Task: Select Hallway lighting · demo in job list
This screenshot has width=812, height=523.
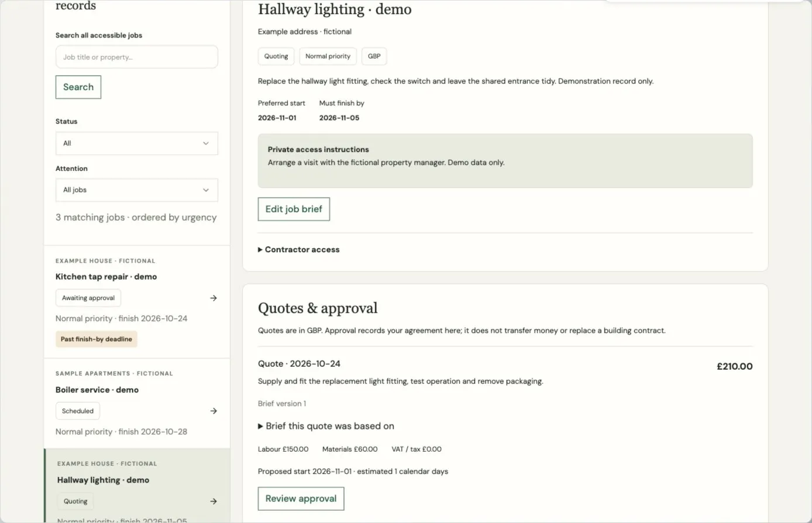Action: (103, 480)
